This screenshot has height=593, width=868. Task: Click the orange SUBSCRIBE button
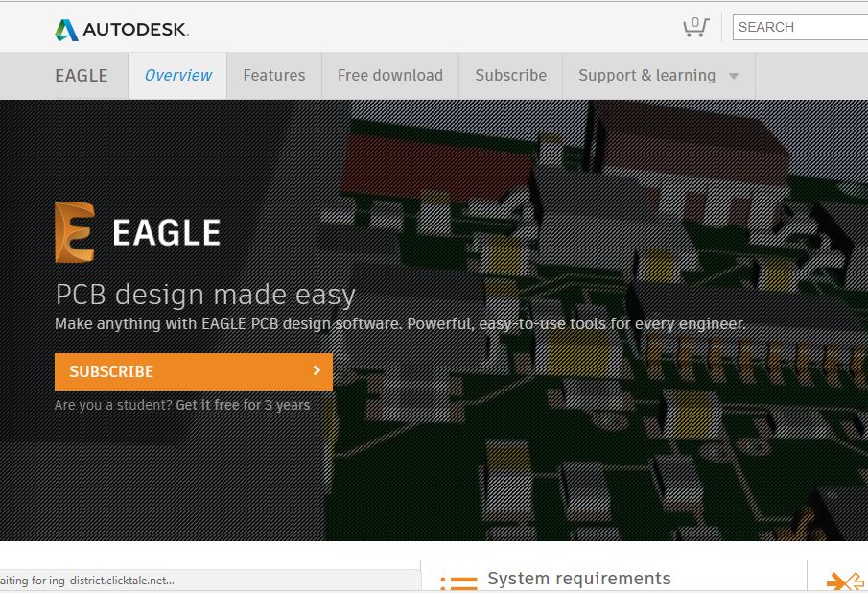point(194,371)
